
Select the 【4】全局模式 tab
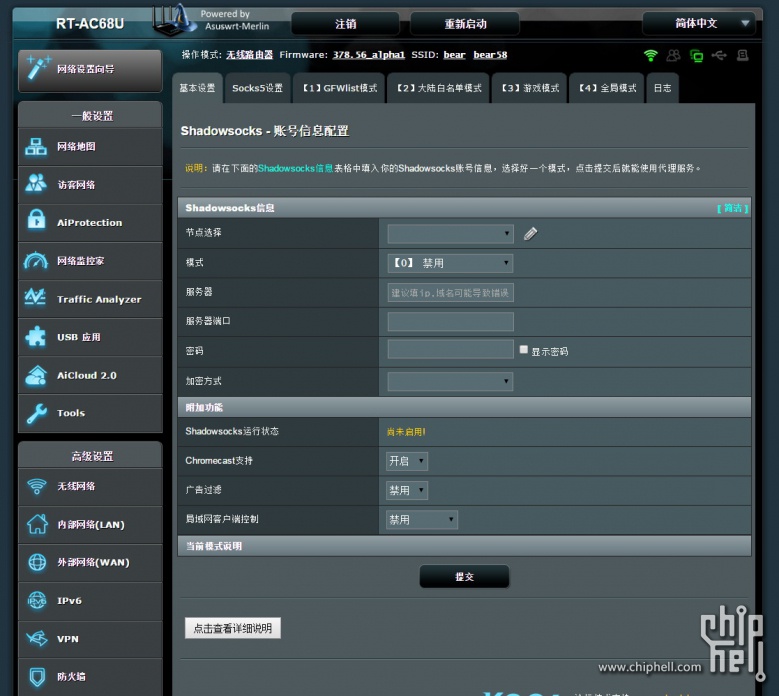coord(607,88)
